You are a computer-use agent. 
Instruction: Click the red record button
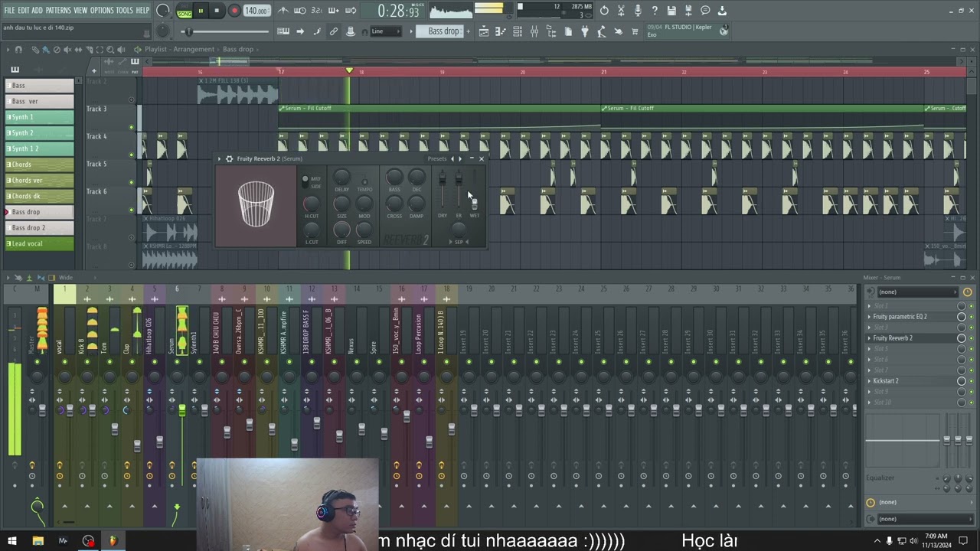234,11
